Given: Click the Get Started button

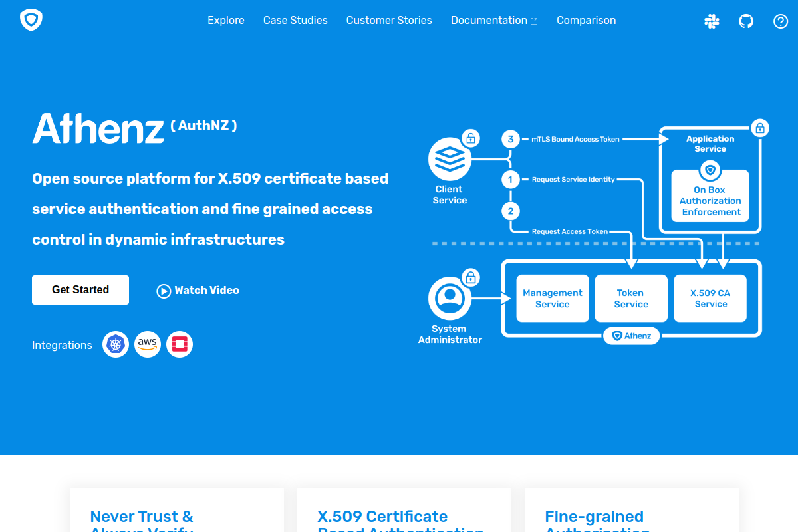Looking at the screenshot, I should [x=80, y=290].
